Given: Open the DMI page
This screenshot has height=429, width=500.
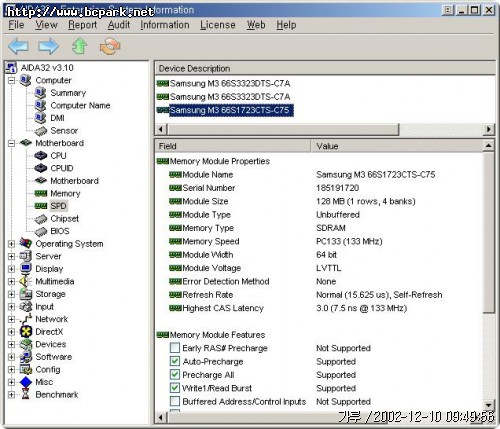Looking at the screenshot, I should coord(57,118).
